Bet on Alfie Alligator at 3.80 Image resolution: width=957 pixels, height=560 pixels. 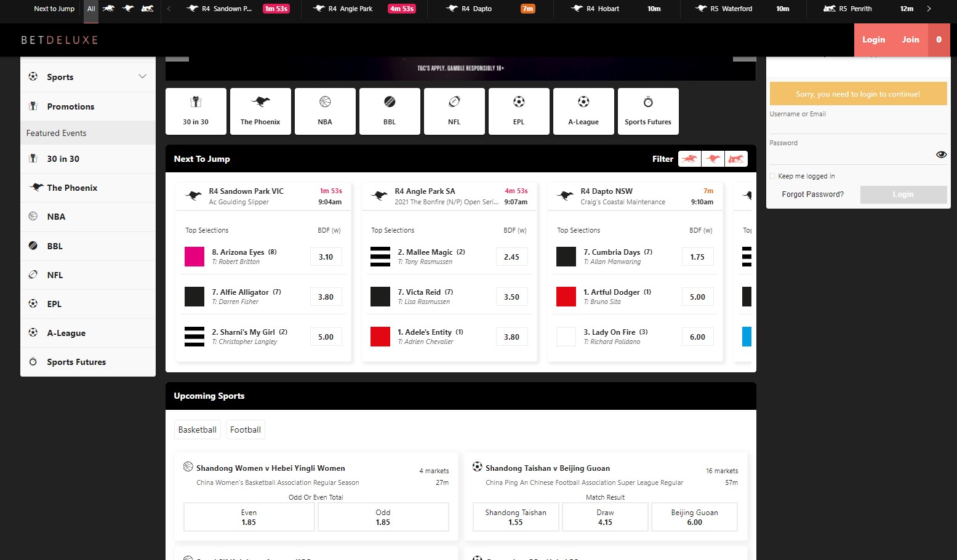click(x=326, y=297)
